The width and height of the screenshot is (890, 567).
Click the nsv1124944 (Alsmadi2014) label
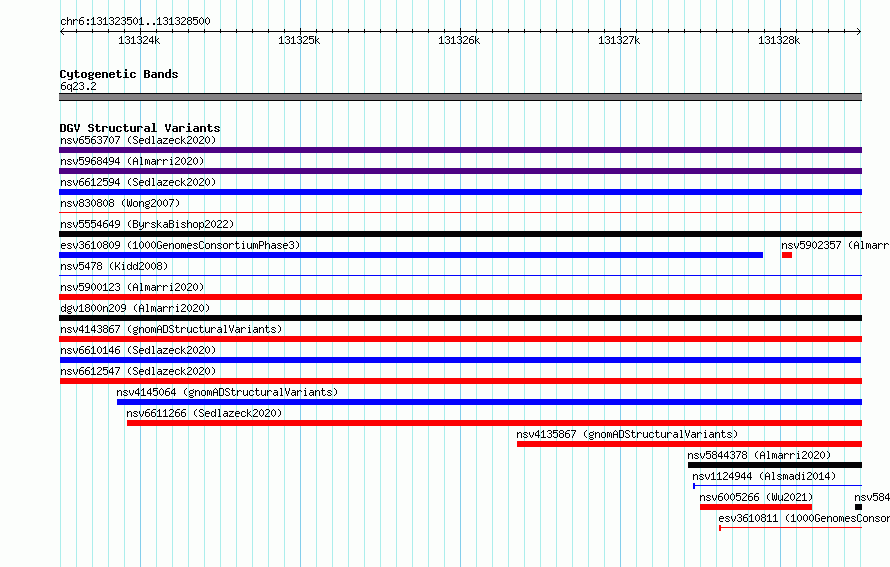[x=764, y=476]
